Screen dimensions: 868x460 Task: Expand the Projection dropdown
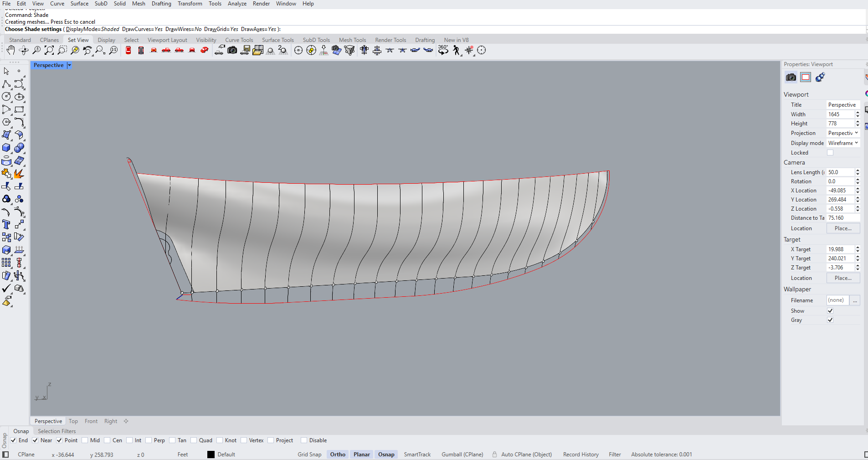[843, 133]
